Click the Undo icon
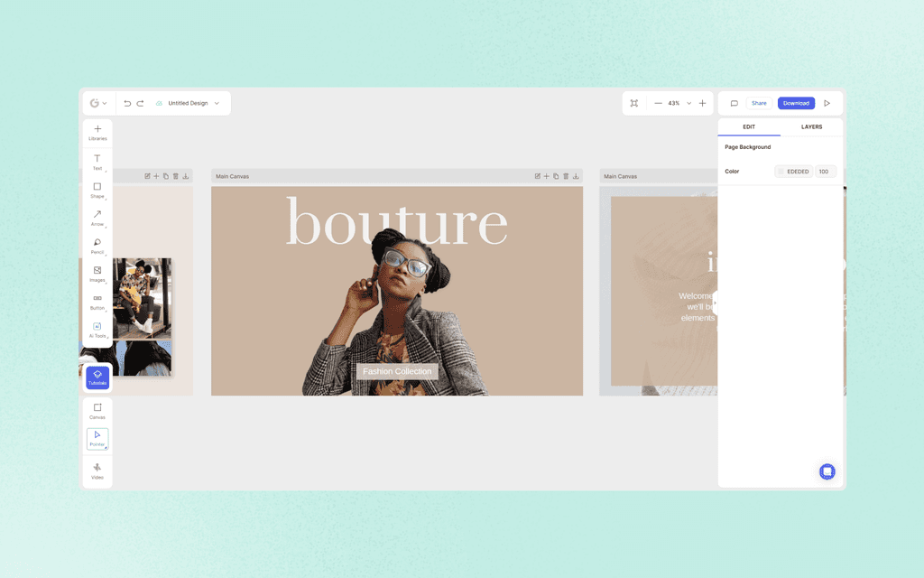 pos(126,102)
